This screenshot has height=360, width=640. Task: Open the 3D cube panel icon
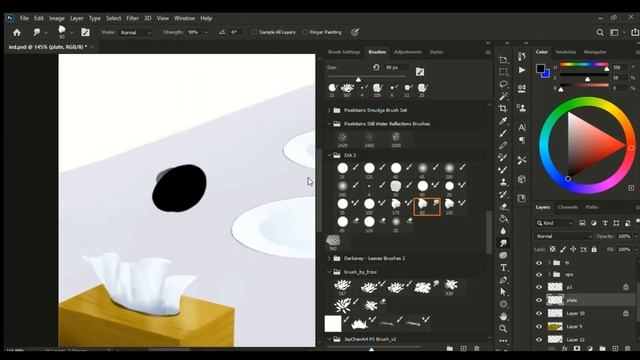(522, 179)
